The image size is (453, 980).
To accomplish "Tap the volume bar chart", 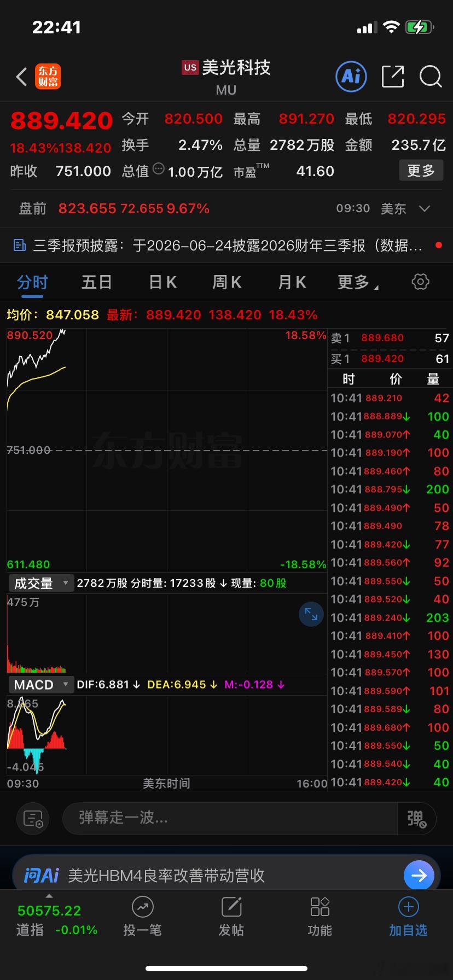I will (x=167, y=634).
